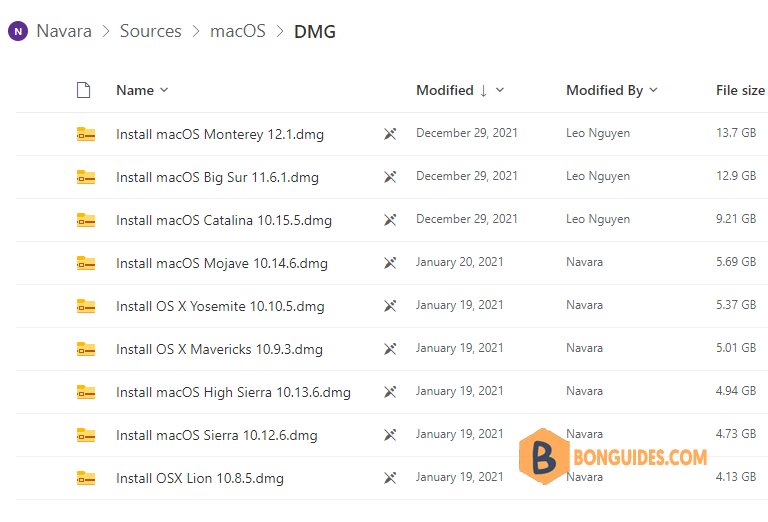Click pin icon beside Mavericks 10.9.3.dmg
Screen dimensions: 768x522
pyautogui.click(x=390, y=349)
